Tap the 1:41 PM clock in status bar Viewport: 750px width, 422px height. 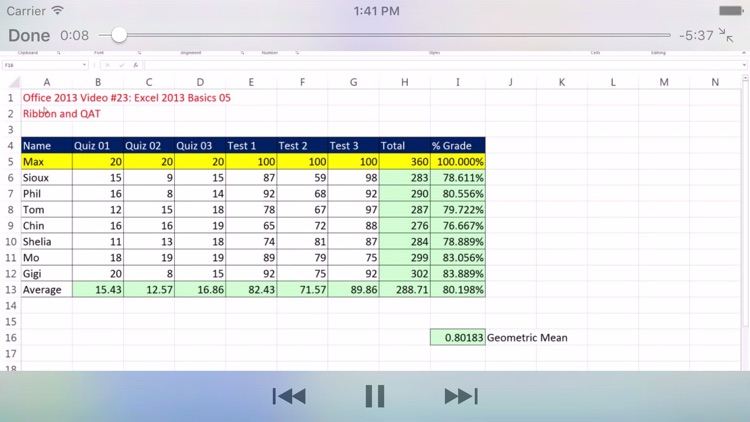point(376,11)
